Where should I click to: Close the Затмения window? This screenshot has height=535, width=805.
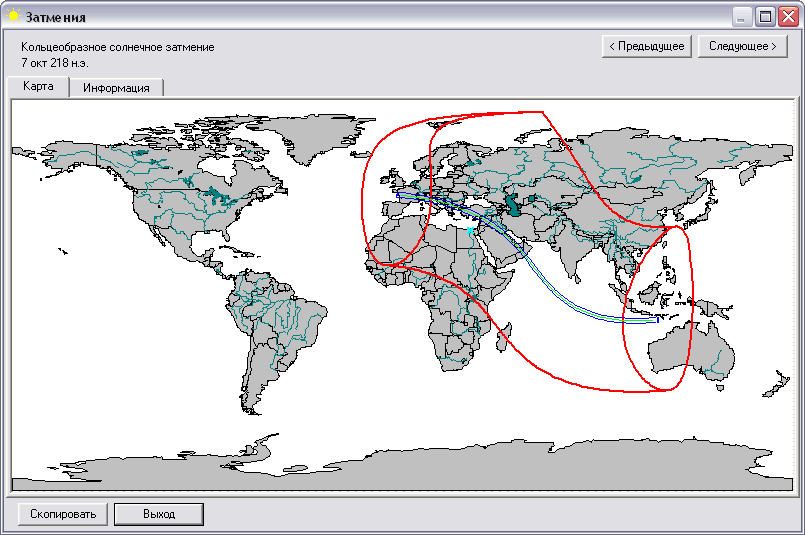click(x=788, y=17)
